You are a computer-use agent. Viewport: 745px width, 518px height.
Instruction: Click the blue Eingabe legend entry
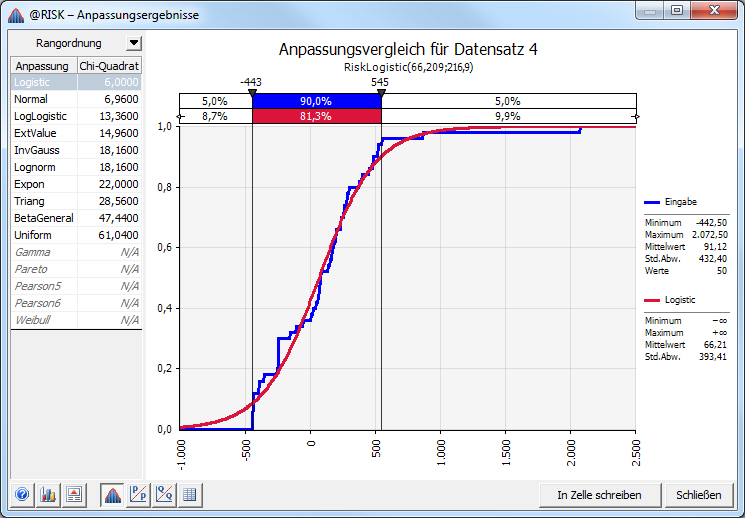point(670,202)
